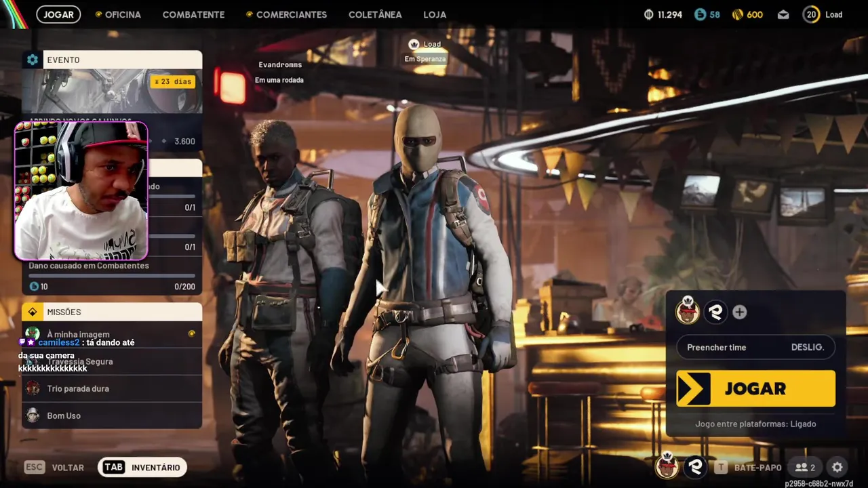This screenshot has height=488, width=868.
Task: Open the event banner with 23 dias
Action: (112, 90)
